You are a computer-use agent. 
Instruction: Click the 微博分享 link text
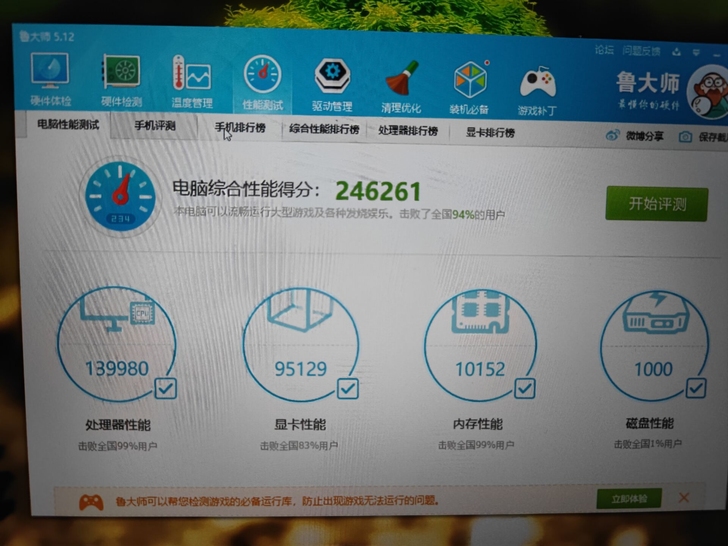click(x=644, y=136)
